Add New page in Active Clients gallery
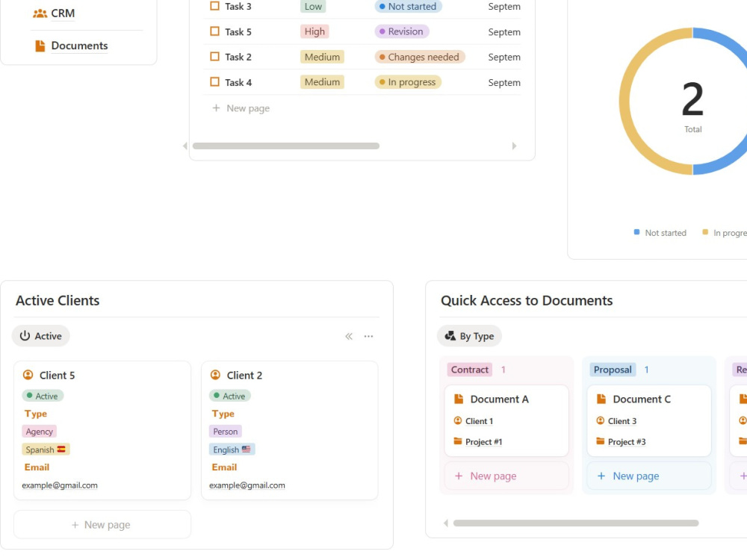Screen dimensions: 747x560 click(x=102, y=524)
